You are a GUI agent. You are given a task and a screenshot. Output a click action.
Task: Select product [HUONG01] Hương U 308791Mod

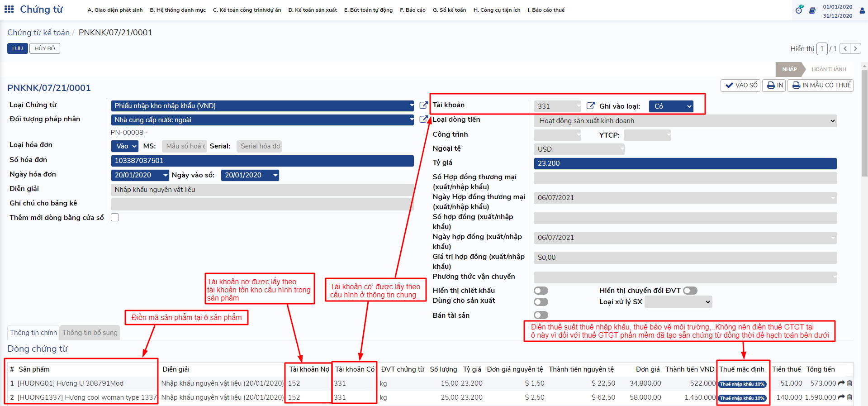point(71,383)
